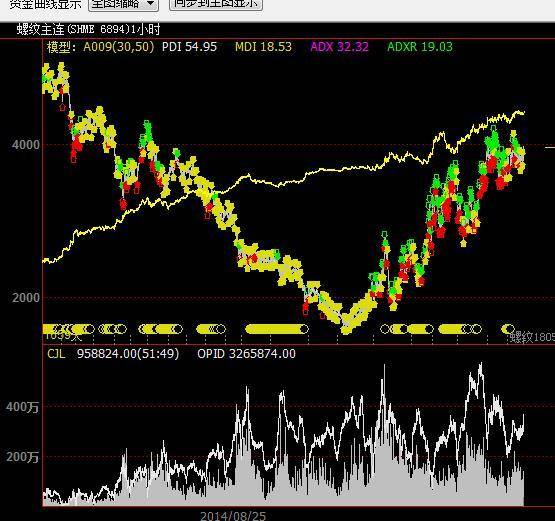
Task: Select the yellow MDI 18.53 indicator
Action: click(264, 47)
